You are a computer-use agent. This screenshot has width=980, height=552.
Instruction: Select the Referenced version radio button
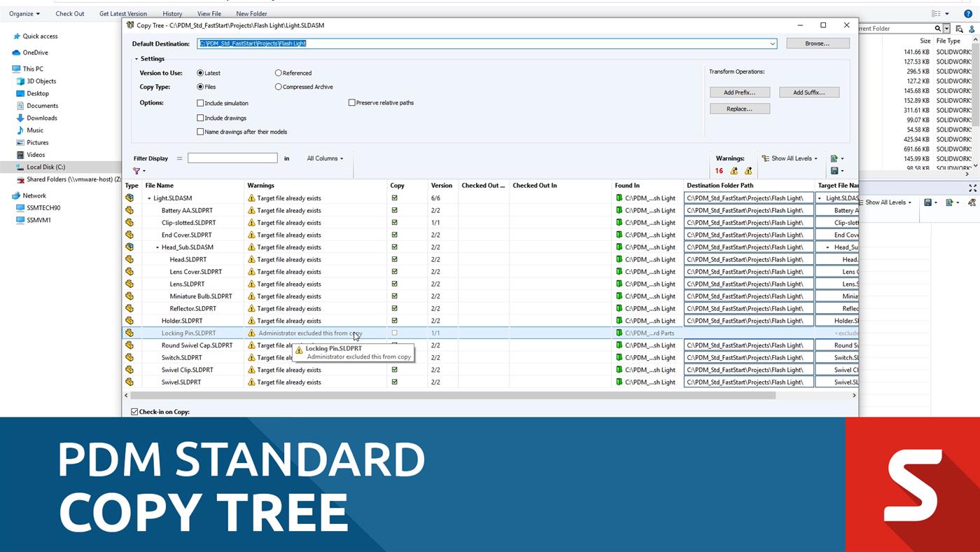coord(279,73)
